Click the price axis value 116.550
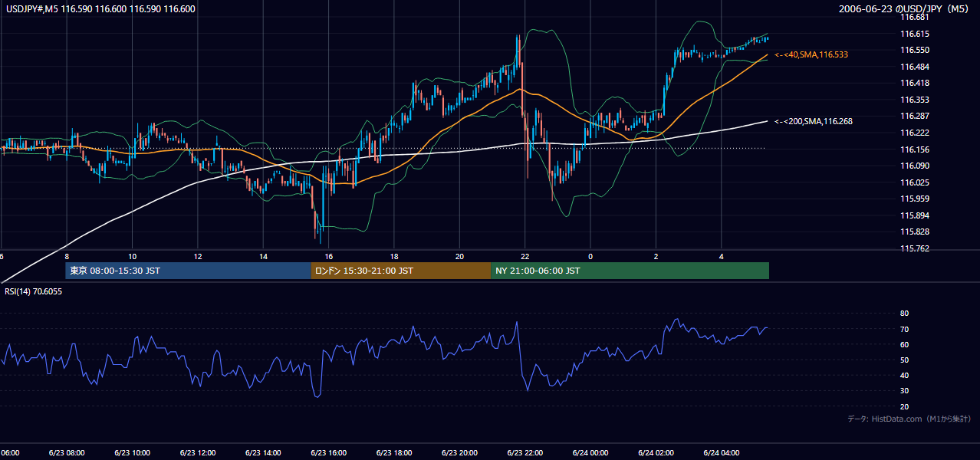 click(x=914, y=50)
